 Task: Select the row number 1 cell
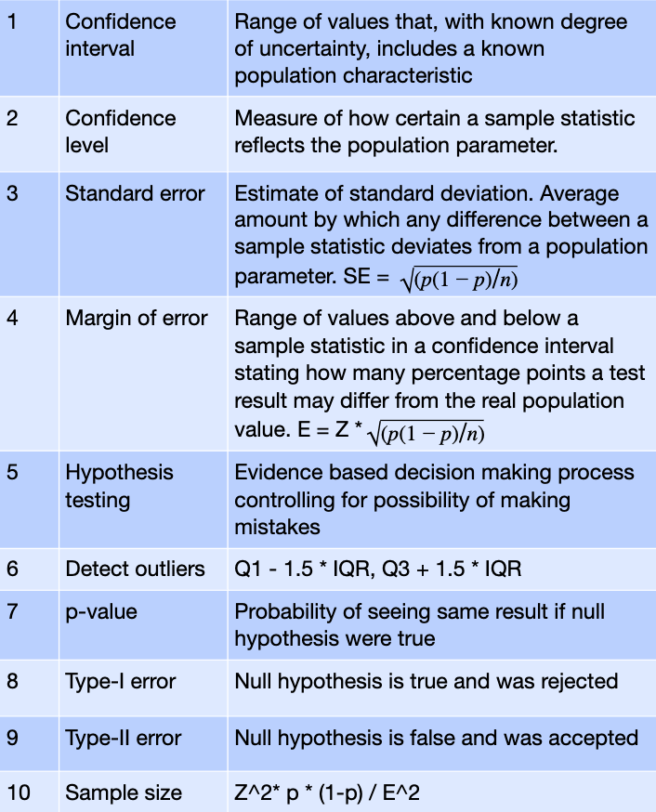(29, 47)
